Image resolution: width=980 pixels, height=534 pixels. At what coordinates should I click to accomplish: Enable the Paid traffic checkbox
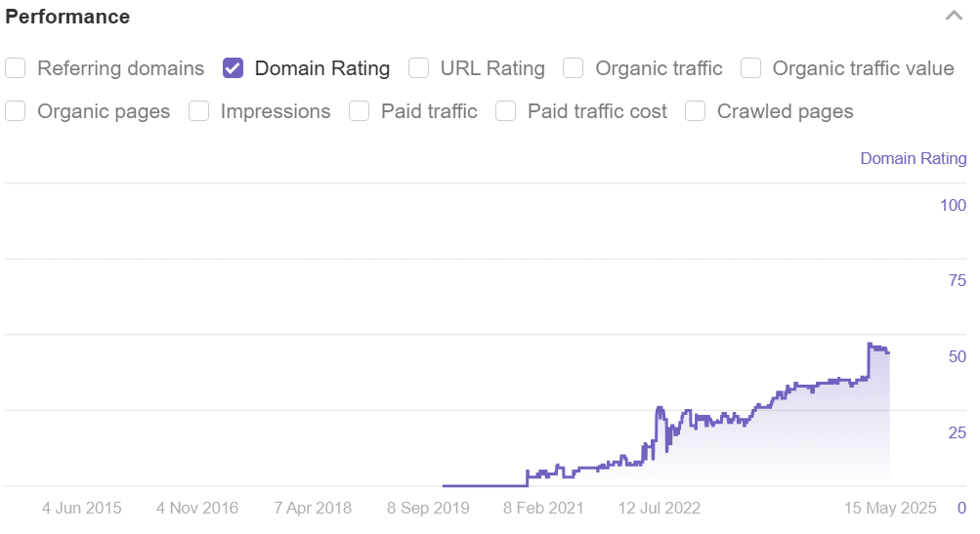tap(360, 111)
